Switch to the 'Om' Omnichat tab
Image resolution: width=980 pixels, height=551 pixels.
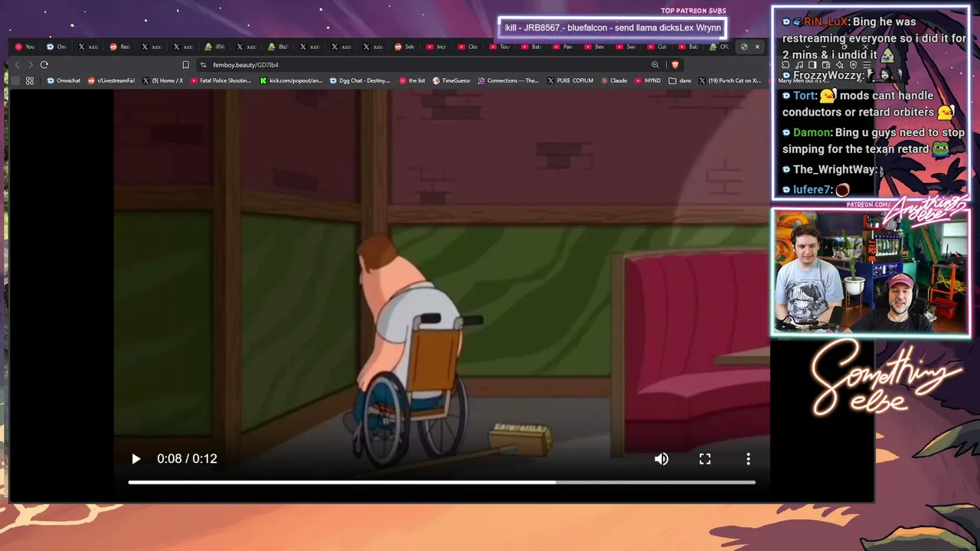point(57,47)
